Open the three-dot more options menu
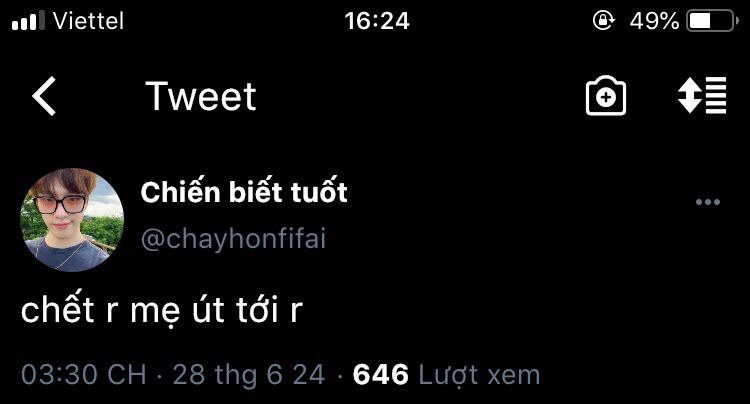Image resolution: width=750 pixels, height=404 pixels. click(708, 202)
